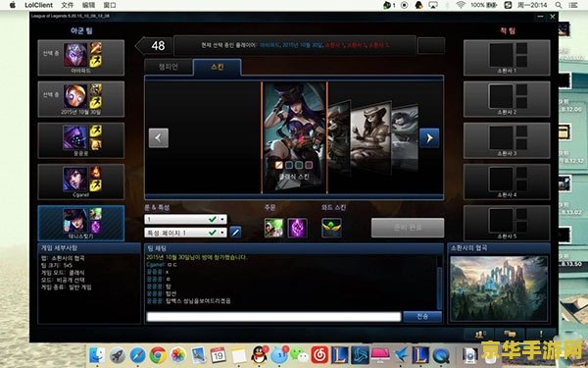Select the first orange chroma swatch
This screenshot has width=588, height=368.
pyautogui.click(x=279, y=165)
